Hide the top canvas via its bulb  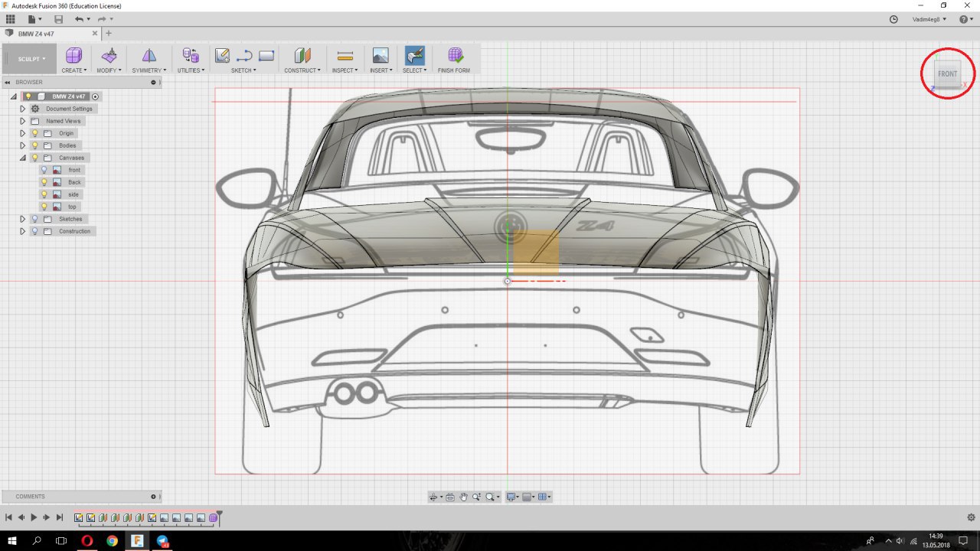pos(44,207)
